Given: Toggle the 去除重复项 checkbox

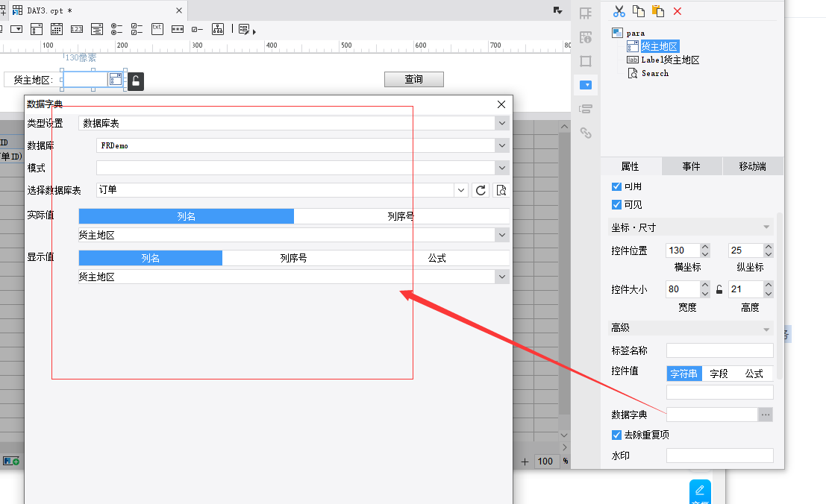Looking at the screenshot, I should click(616, 435).
